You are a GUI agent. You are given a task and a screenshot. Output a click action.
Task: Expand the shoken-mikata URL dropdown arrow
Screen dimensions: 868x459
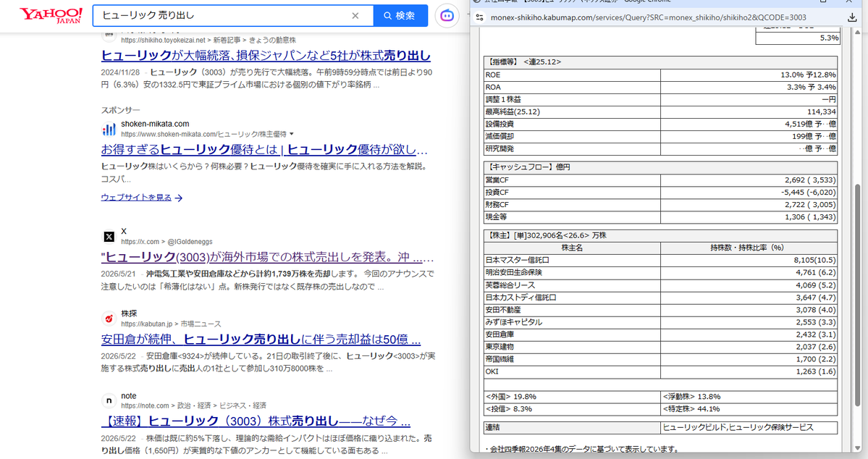click(x=292, y=134)
